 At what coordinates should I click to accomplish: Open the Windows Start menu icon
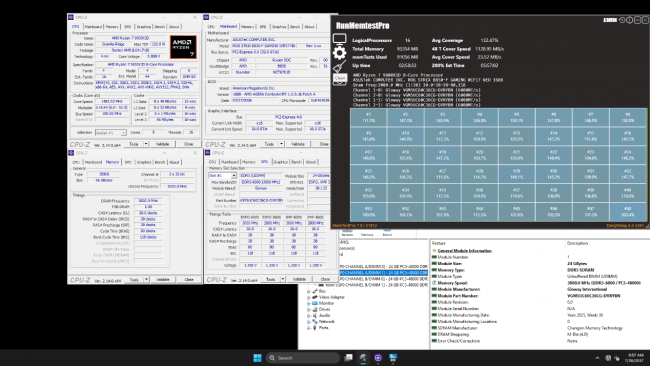[x=257, y=358]
